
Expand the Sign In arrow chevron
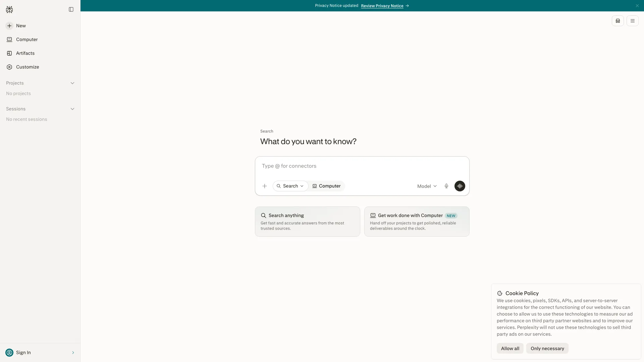tap(73, 353)
